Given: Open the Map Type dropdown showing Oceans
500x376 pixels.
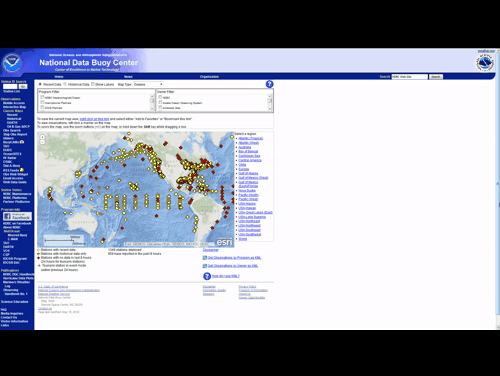Looking at the screenshot, I should click(148, 84).
